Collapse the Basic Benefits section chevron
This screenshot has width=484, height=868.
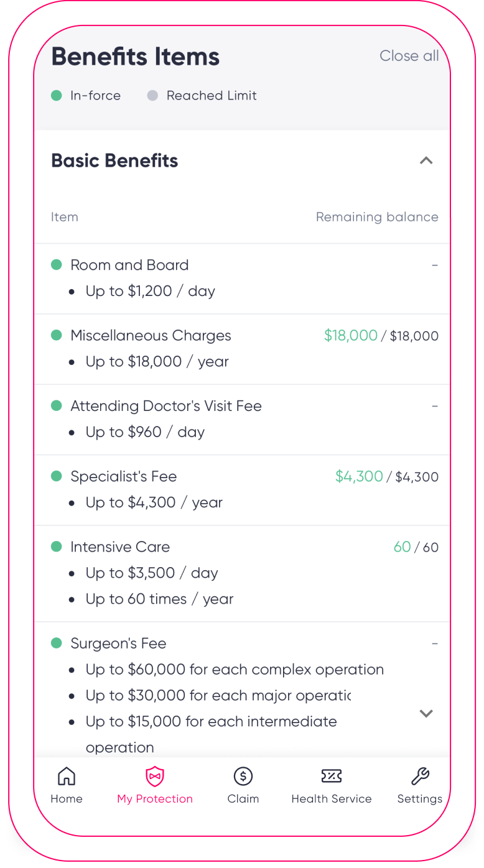click(426, 160)
